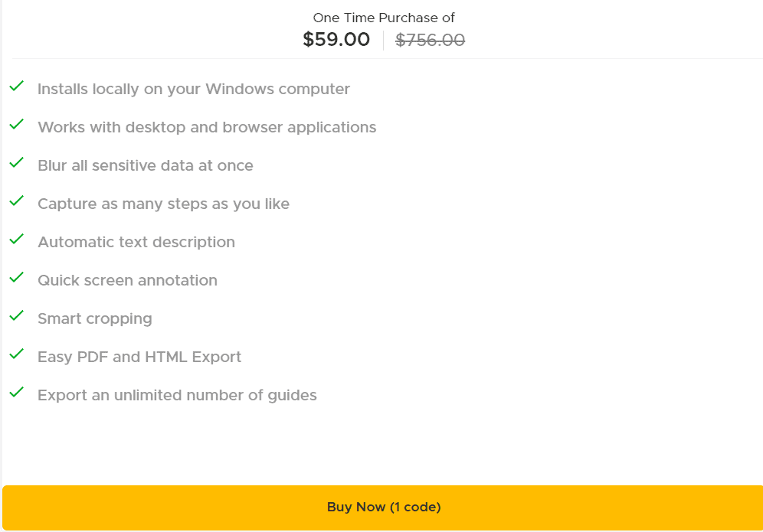
Task: Click checkmark beside Export unlimited number of guides
Action: click(x=16, y=393)
